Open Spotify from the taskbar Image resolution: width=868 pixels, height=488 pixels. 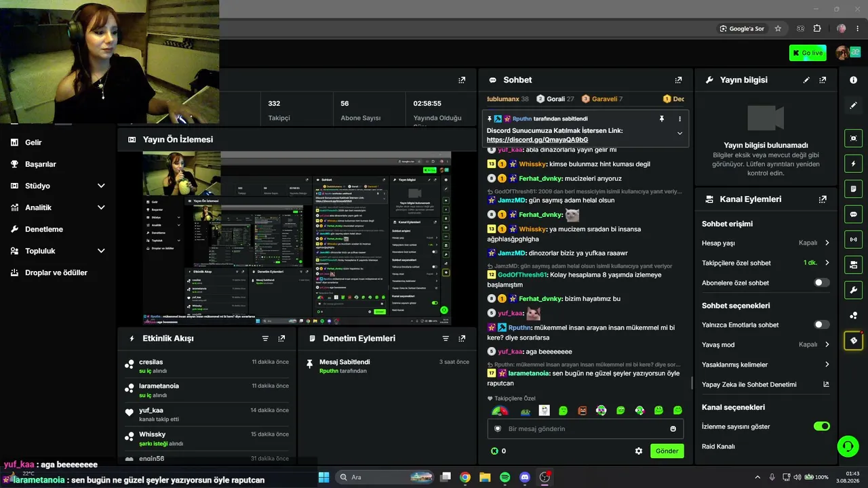point(505,477)
